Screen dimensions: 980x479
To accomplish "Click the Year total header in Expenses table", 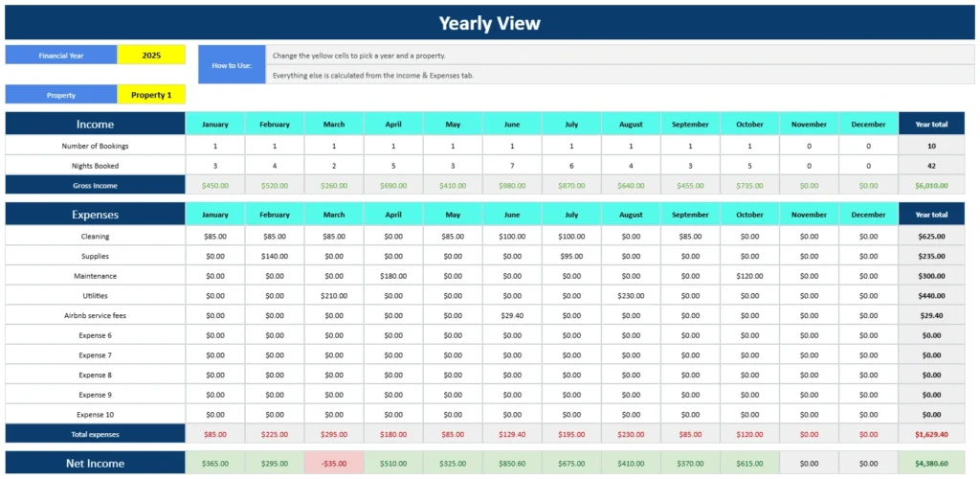I will coord(931,215).
